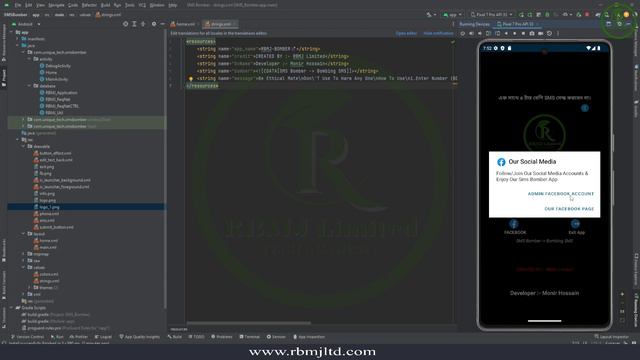
Task: Click the collapse all icon in project panel
Action: pyautogui.click(x=143, y=24)
